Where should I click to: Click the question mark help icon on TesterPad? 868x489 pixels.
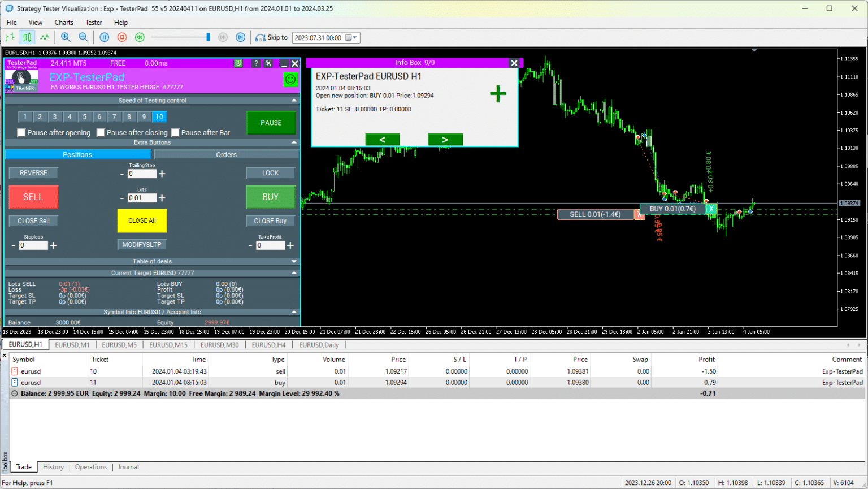pyautogui.click(x=255, y=63)
